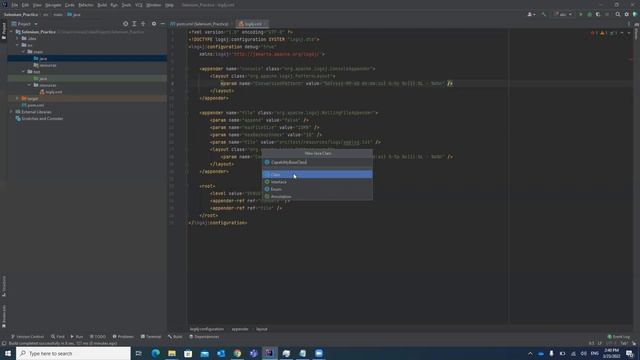Screen dimensions: 640x360
Task: Open the Run menu
Action: click(114, 5)
